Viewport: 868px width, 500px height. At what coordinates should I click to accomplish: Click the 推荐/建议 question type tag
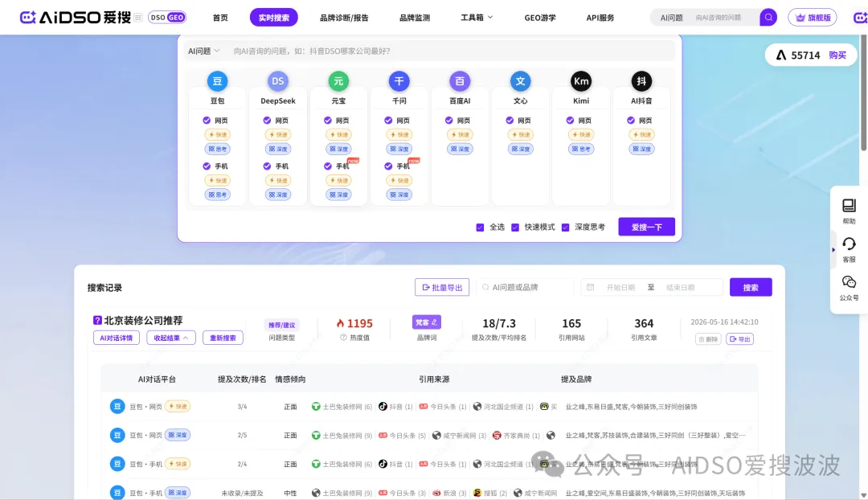coord(282,325)
